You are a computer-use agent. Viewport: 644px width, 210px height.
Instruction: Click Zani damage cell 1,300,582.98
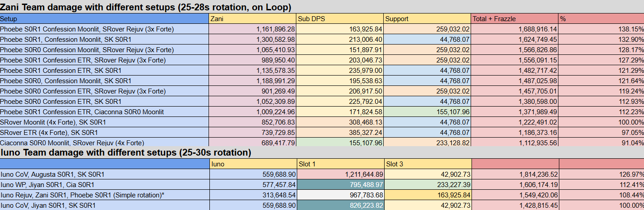click(253, 40)
